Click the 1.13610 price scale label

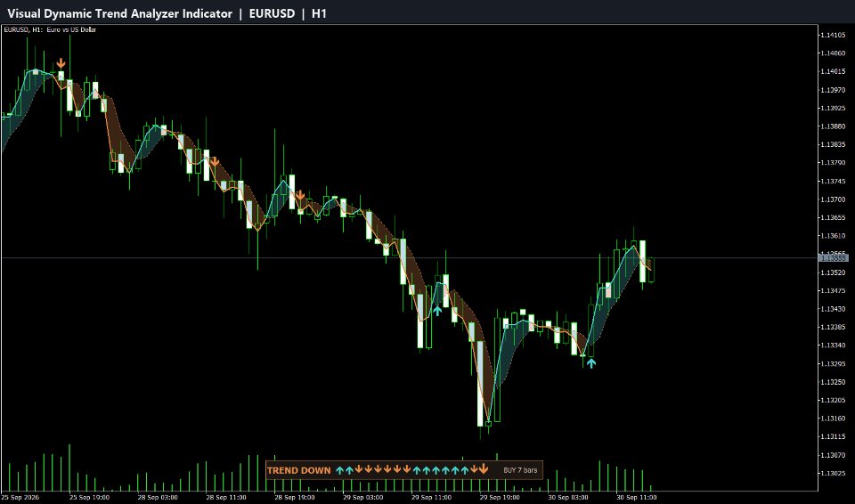(x=835, y=236)
